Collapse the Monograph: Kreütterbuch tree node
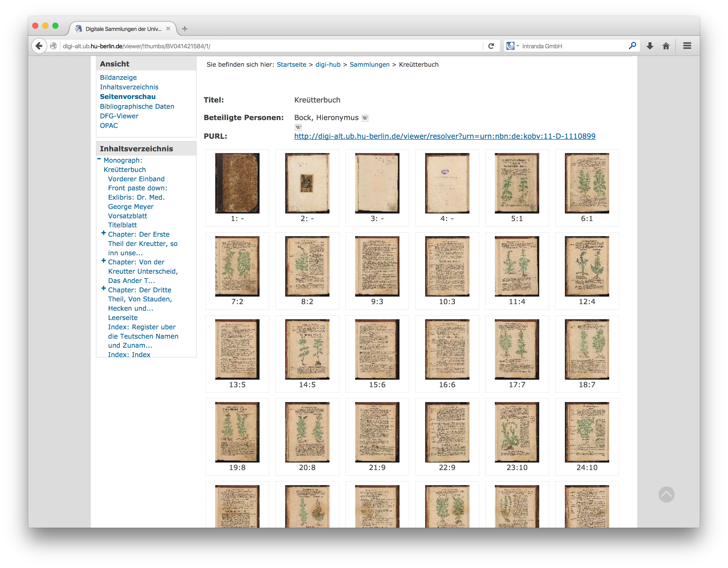Image resolution: width=728 pixels, height=568 pixels. tap(99, 159)
